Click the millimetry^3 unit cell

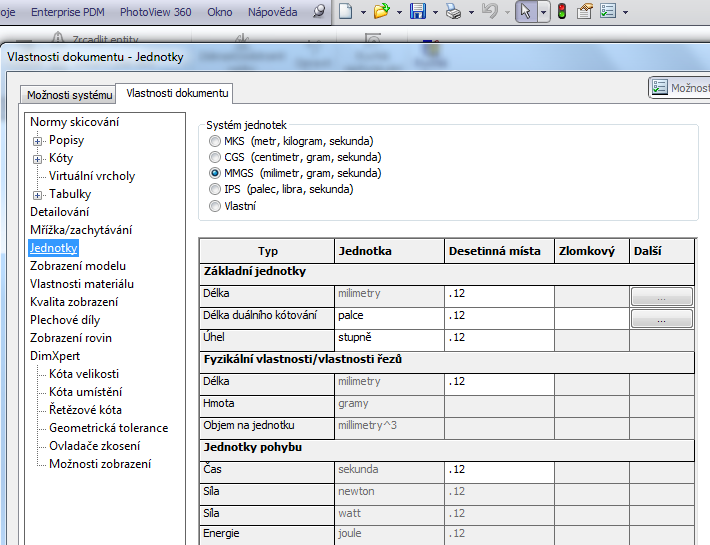389,428
